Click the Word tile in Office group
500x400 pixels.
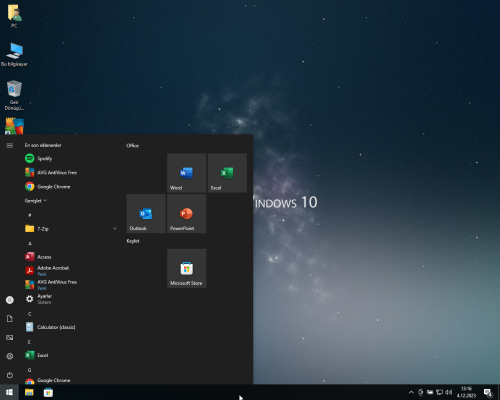186,173
